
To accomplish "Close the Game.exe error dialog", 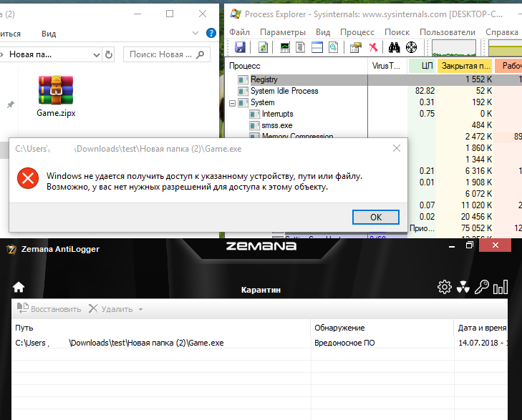I will point(397,148).
